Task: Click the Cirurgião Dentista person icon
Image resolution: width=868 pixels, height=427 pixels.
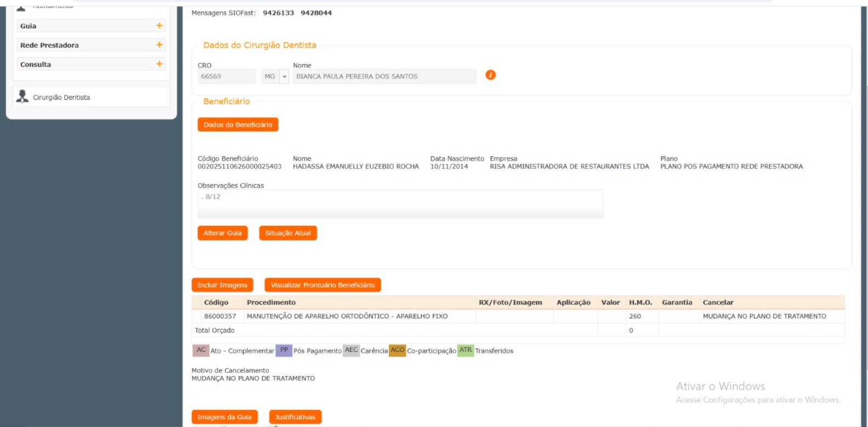Action: (x=22, y=96)
